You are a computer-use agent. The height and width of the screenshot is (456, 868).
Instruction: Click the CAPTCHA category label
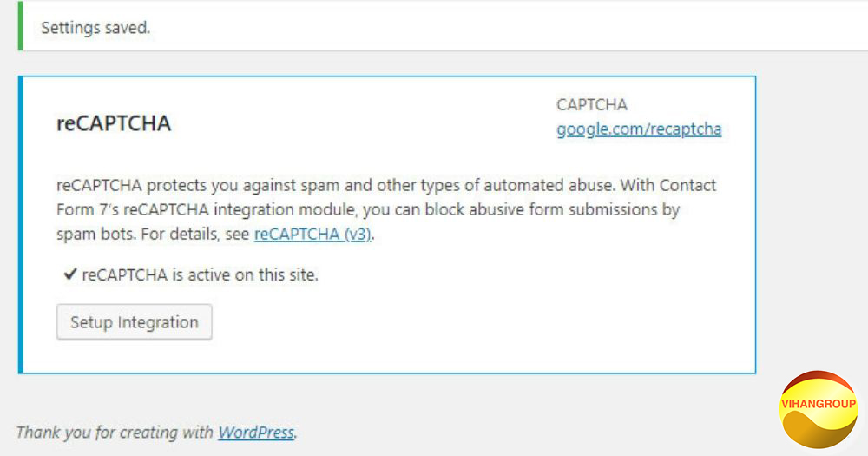click(x=592, y=105)
